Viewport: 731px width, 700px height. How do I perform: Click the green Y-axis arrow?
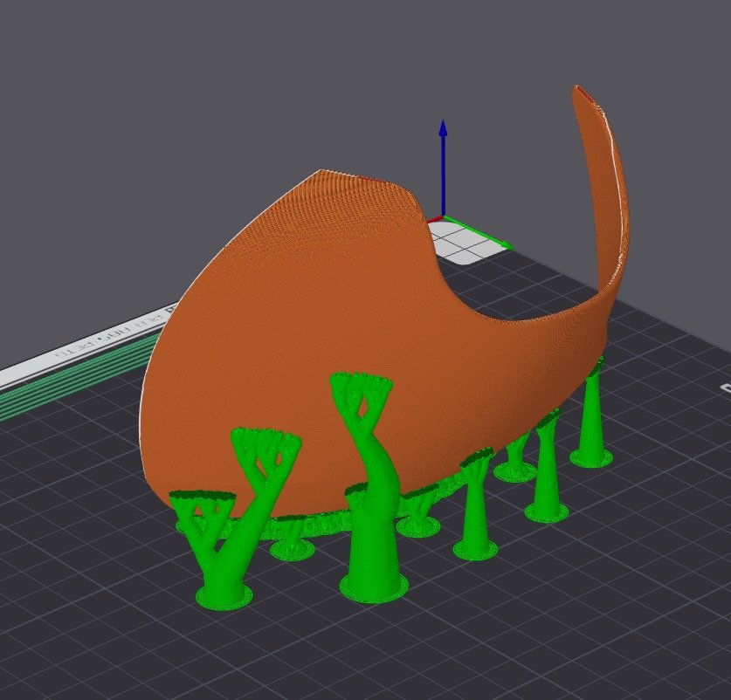click(478, 231)
